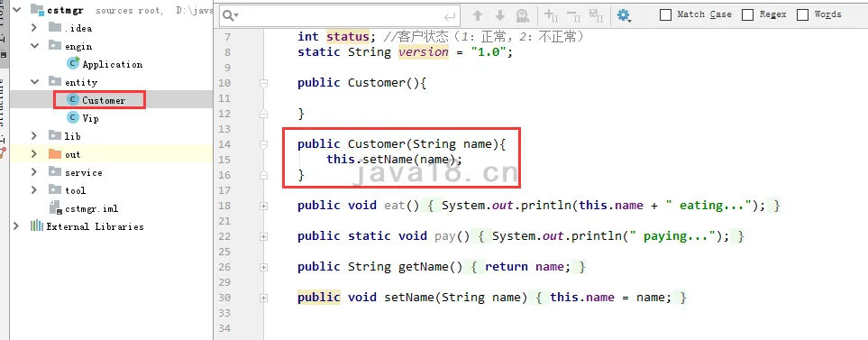Expand the lib folder
Image resolution: width=868 pixels, height=340 pixels.
click(x=34, y=135)
